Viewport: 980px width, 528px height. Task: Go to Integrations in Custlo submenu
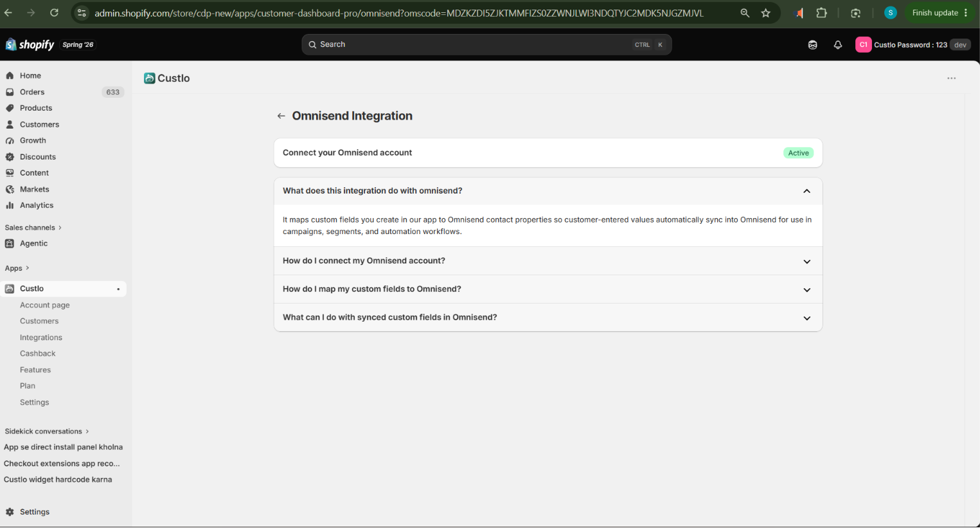coord(41,338)
